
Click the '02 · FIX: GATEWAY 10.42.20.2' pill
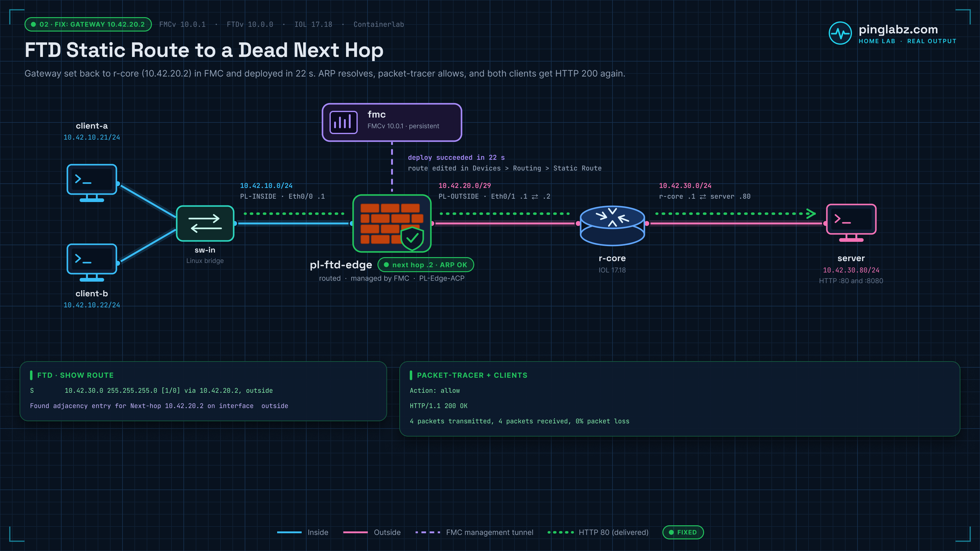[x=88, y=24]
